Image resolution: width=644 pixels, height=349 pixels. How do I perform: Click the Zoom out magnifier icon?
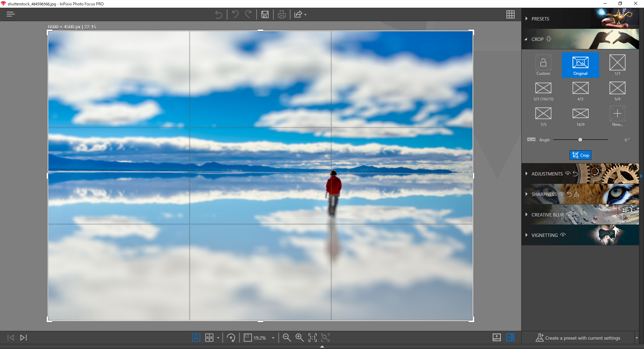coord(286,338)
